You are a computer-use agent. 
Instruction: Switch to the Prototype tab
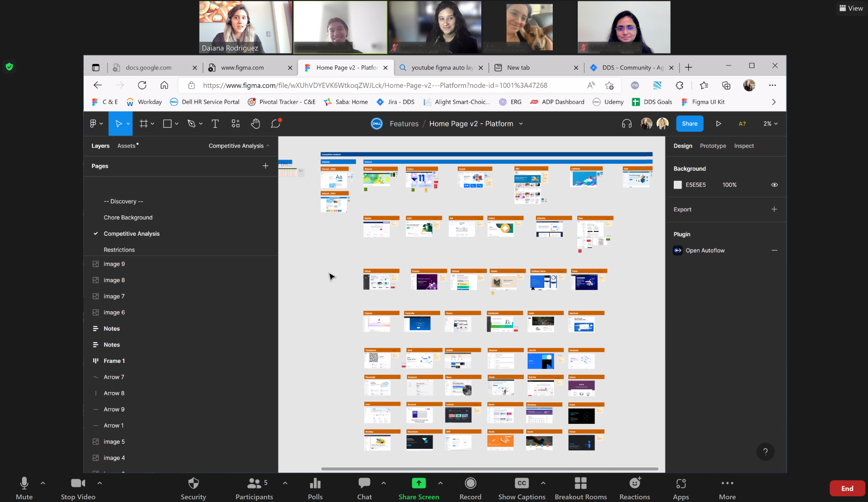click(713, 146)
